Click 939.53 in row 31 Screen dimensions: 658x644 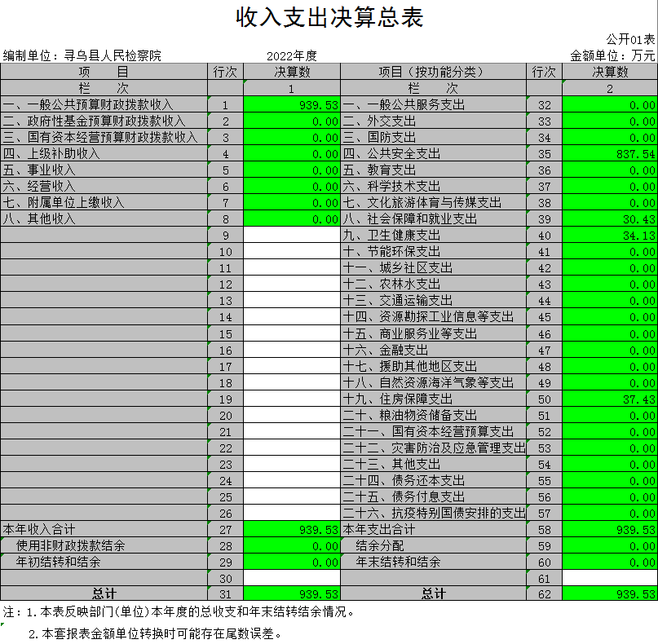click(292, 593)
